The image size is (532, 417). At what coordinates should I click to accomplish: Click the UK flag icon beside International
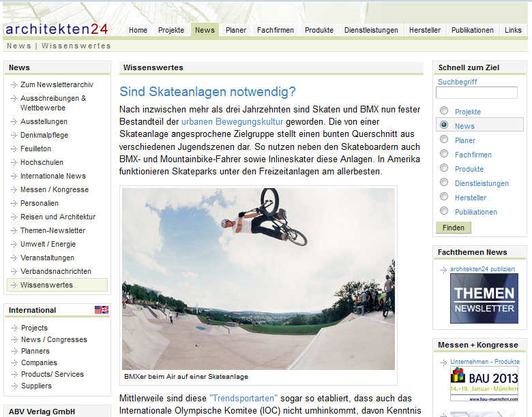(x=102, y=310)
